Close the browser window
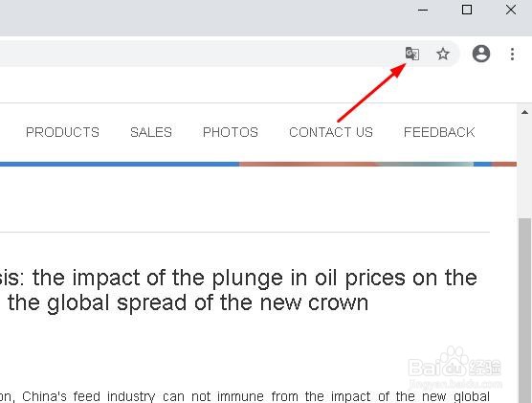Image resolution: width=532 pixels, height=403 pixels. [x=511, y=10]
